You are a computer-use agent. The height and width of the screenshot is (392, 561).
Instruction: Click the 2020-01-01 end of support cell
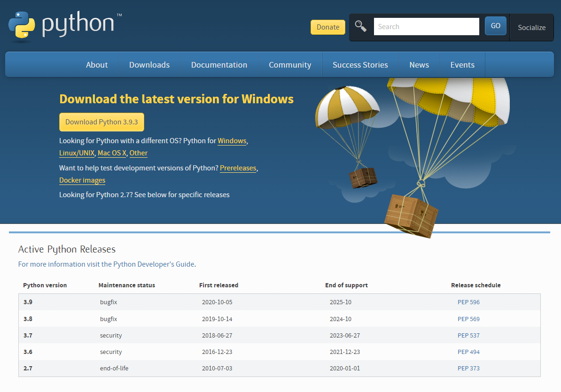tap(345, 368)
